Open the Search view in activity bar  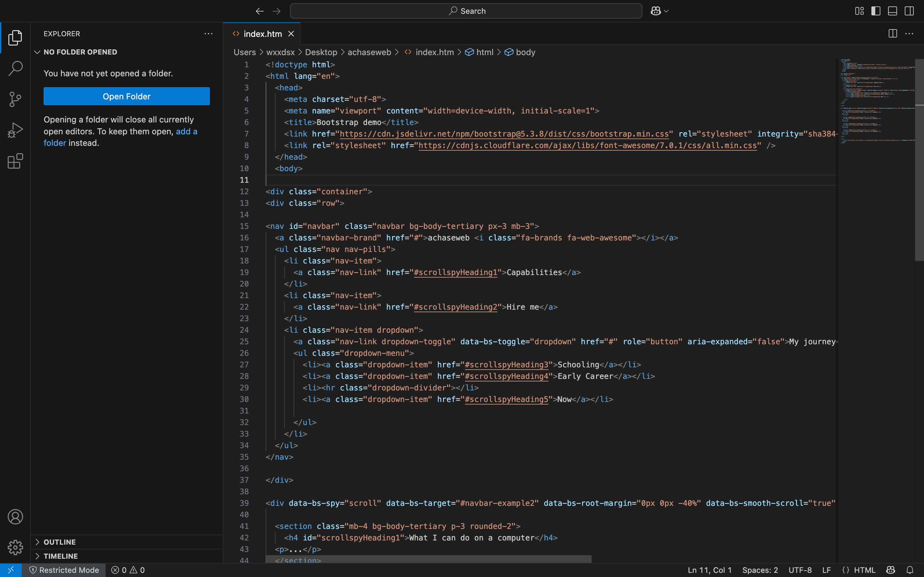click(15, 68)
